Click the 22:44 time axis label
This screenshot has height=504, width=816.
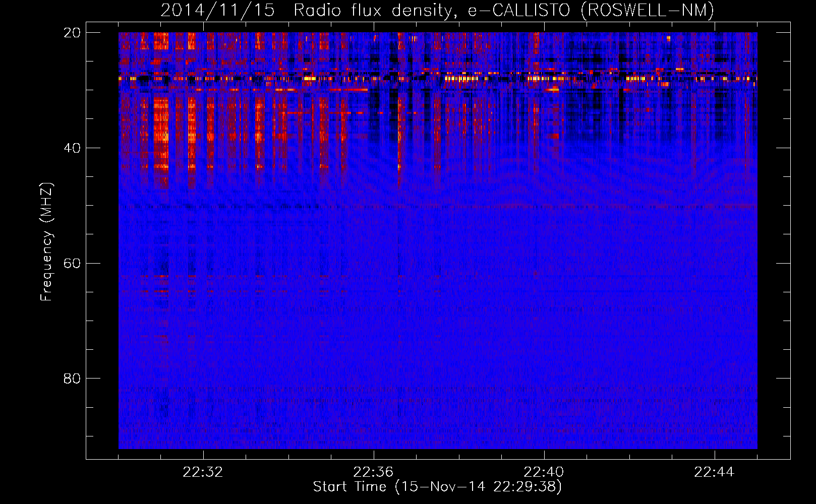pyautogui.click(x=714, y=472)
